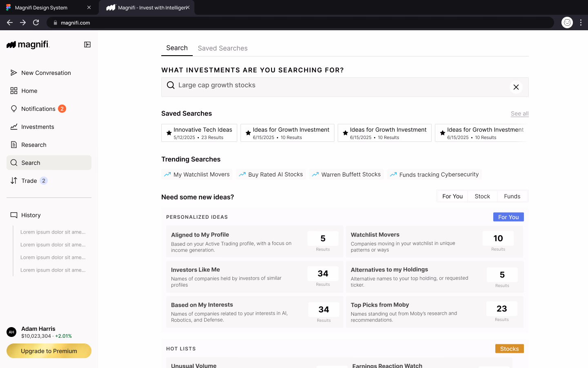
Task: Collapse the sidebar with panel icon
Action: coord(87,45)
